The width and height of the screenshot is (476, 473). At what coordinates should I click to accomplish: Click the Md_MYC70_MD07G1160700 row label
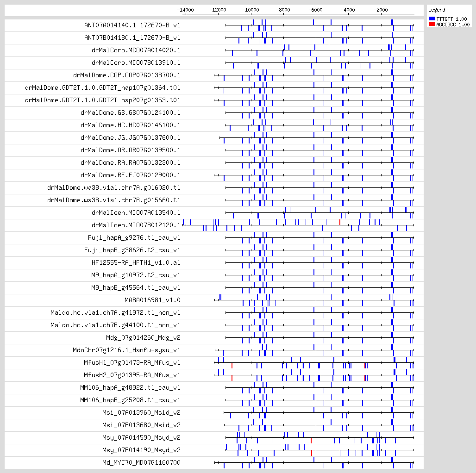(x=141, y=462)
